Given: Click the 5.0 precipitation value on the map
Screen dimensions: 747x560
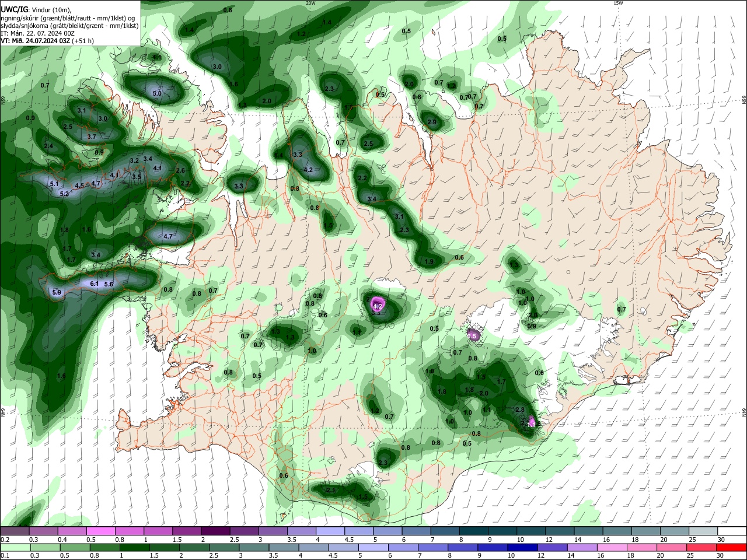Looking at the screenshot, I should tap(157, 93).
